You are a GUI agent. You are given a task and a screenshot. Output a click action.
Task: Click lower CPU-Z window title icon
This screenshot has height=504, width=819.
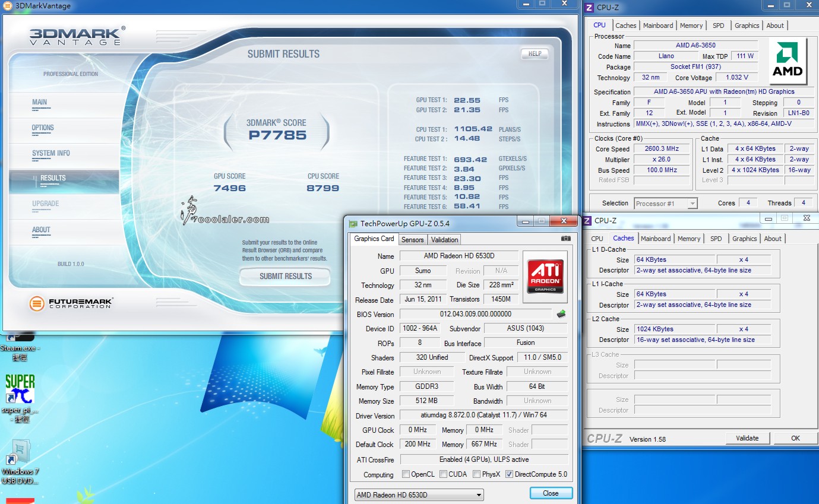tap(587, 220)
